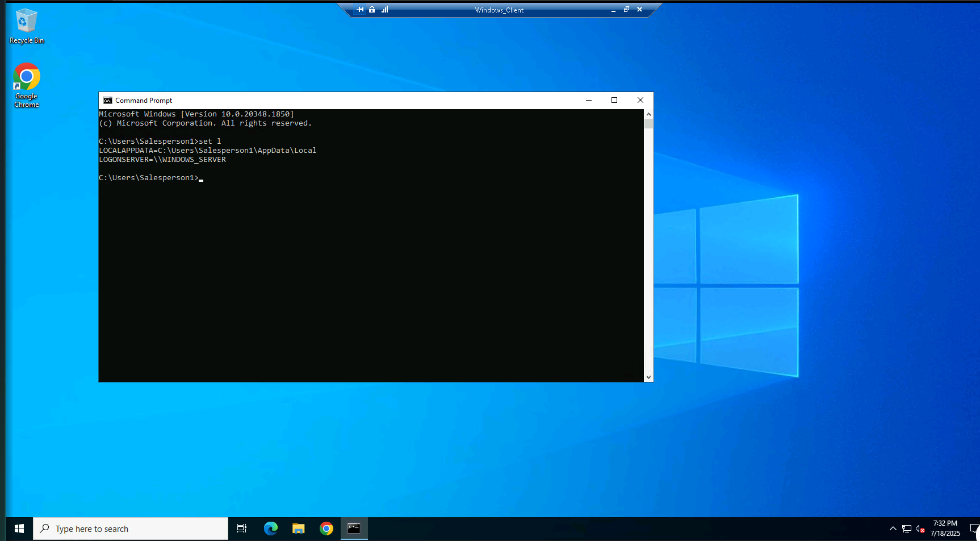Viewport: 980px width, 541px height.
Task: Click the 'LOGONSERVER=\\WINDOWS_SERVER' output line
Action: click(162, 160)
